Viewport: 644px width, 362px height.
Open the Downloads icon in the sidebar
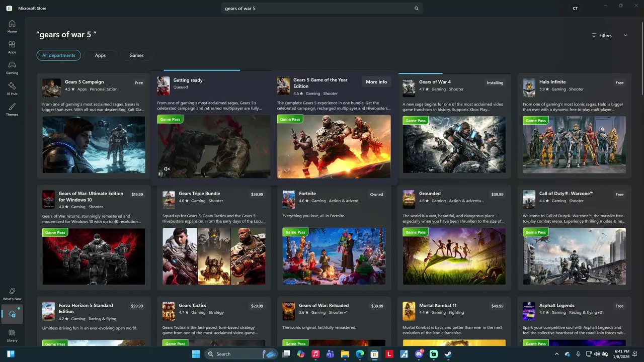[x=12, y=314]
